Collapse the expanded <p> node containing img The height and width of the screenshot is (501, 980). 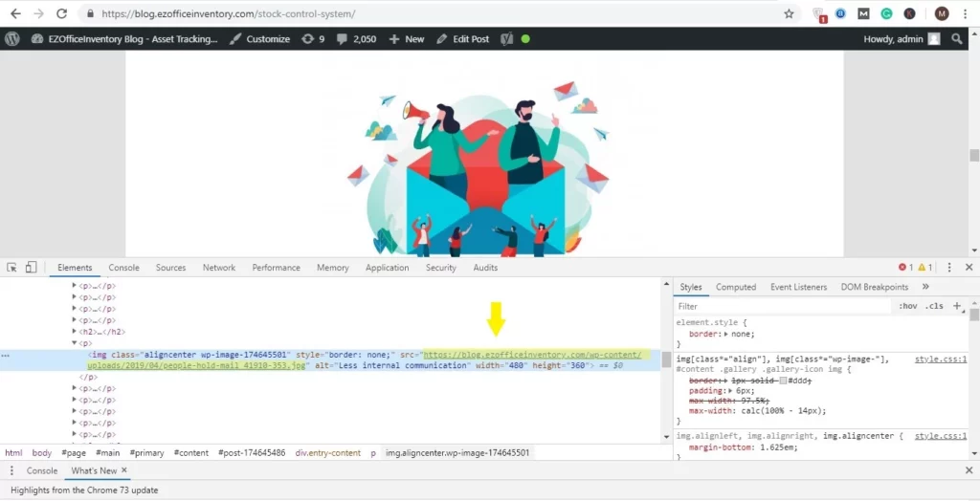click(x=75, y=342)
